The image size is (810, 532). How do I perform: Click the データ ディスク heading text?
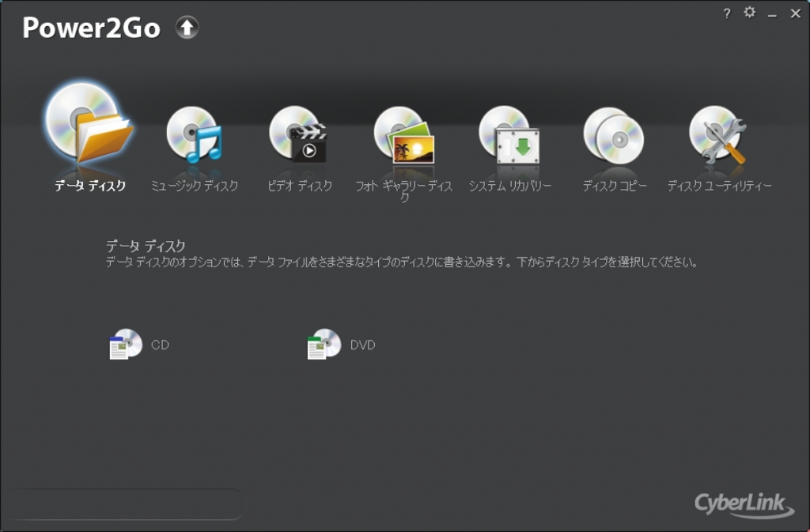click(146, 246)
